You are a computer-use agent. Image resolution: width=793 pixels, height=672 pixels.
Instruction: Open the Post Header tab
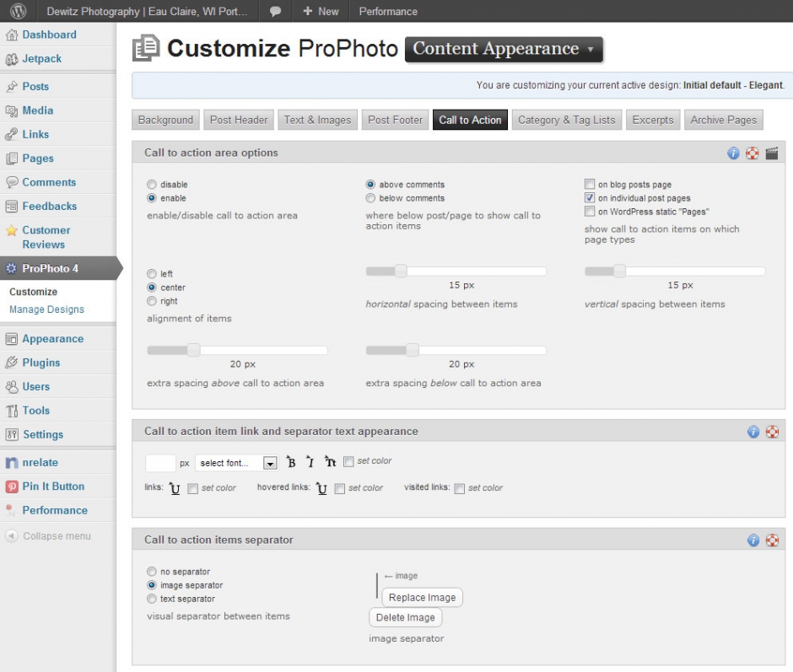[239, 120]
